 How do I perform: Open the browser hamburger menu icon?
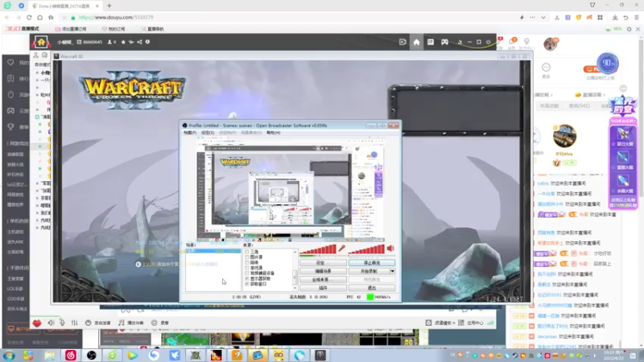pyautogui.click(x=637, y=18)
